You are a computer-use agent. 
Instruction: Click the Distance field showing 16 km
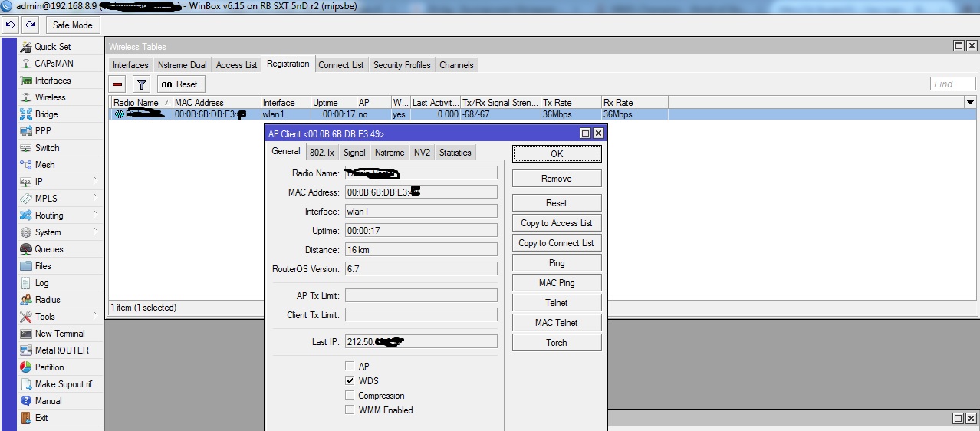click(421, 250)
